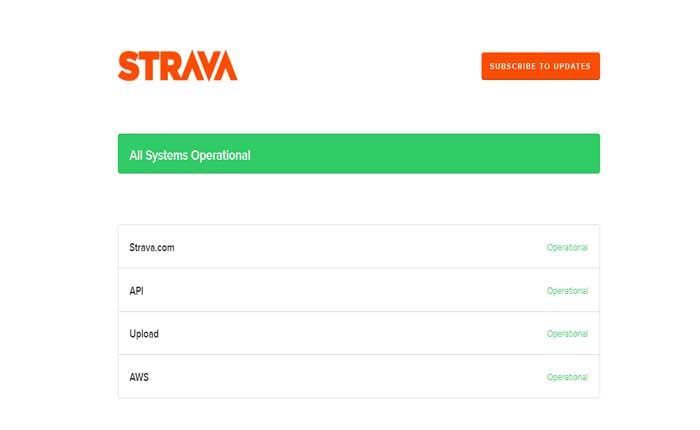Screen dimensions: 700x430
Task: Select the Upload component name
Action: [144, 334]
